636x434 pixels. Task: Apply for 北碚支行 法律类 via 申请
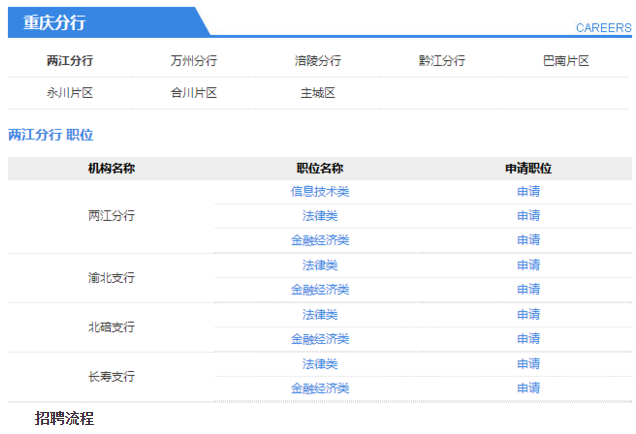click(x=528, y=315)
